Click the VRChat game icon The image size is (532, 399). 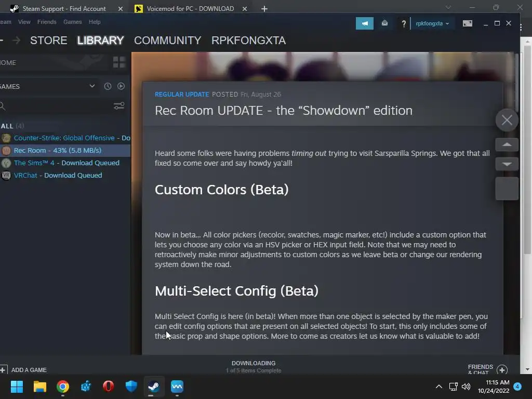(x=6, y=176)
